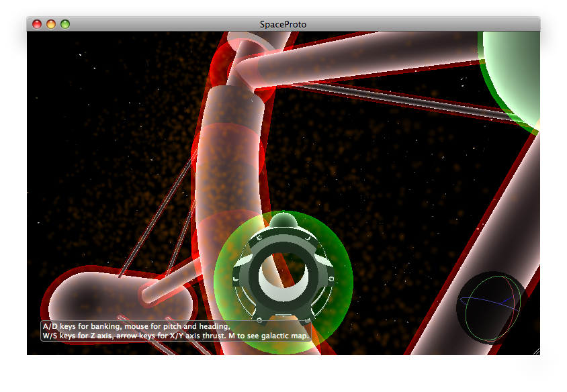Minimize SpaceProto using the yellow button
The height and width of the screenshot is (392, 567).
(51, 24)
